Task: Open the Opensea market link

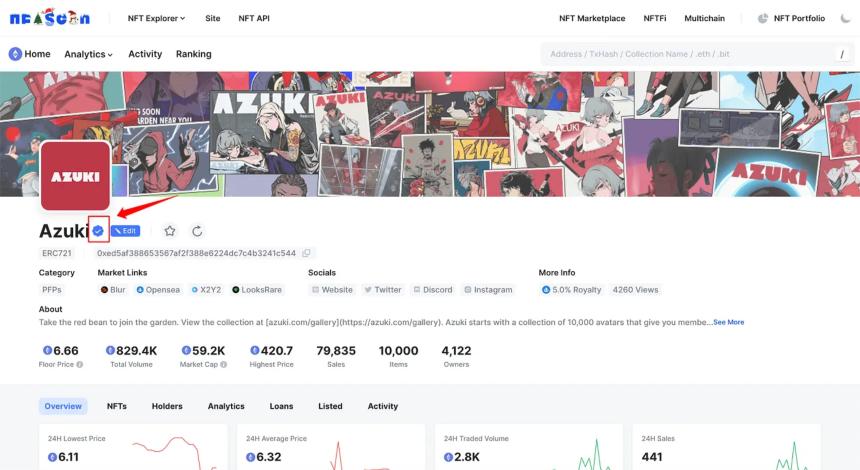Action: pyautogui.click(x=158, y=290)
